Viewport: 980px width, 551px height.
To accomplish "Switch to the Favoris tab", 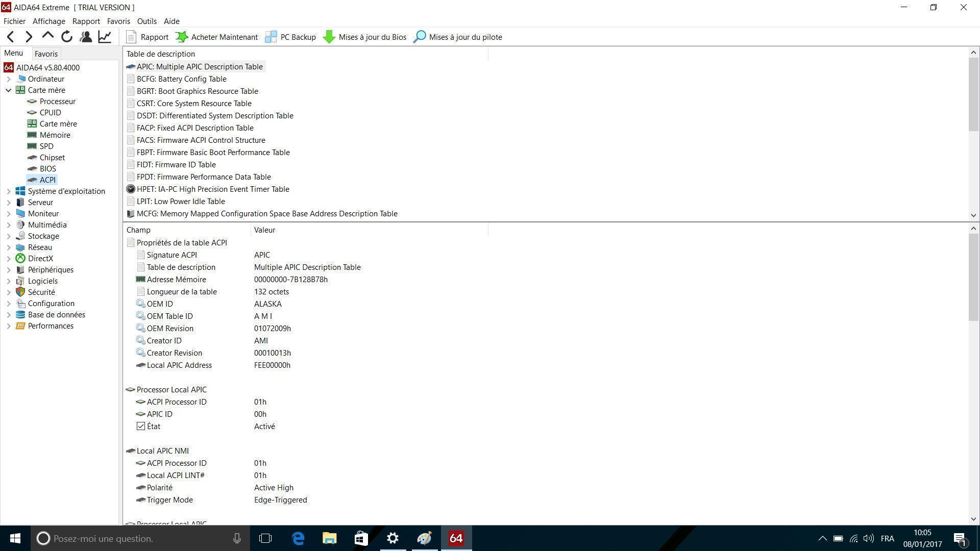I will click(x=46, y=54).
